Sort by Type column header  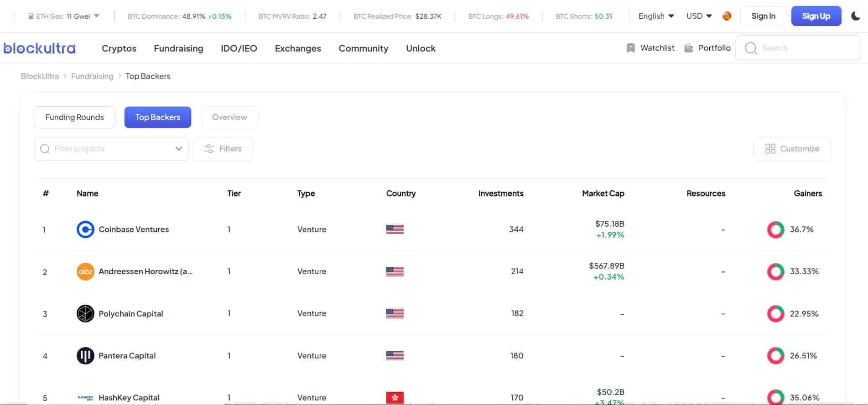(x=306, y=193)
